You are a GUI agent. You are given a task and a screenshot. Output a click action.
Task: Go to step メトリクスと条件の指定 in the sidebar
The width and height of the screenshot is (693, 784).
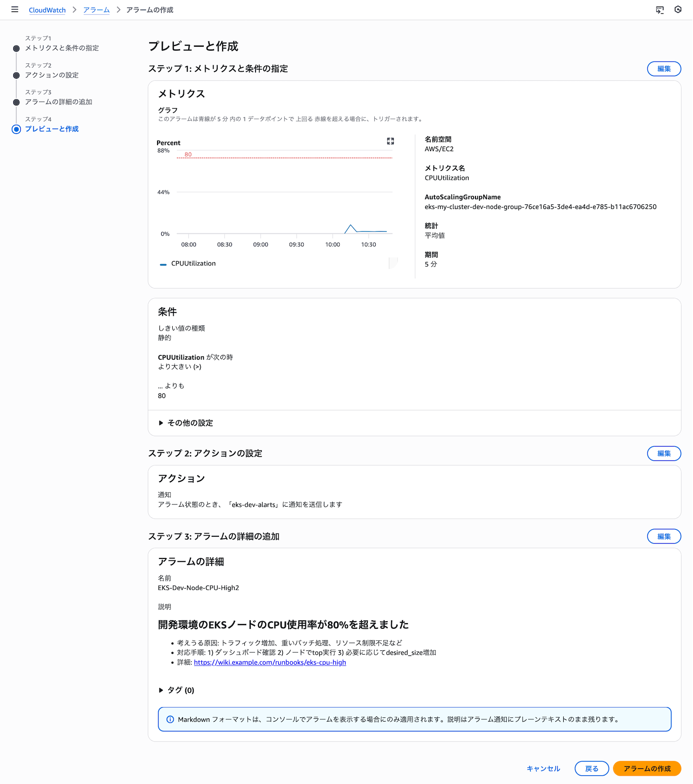tap(62, 48)
